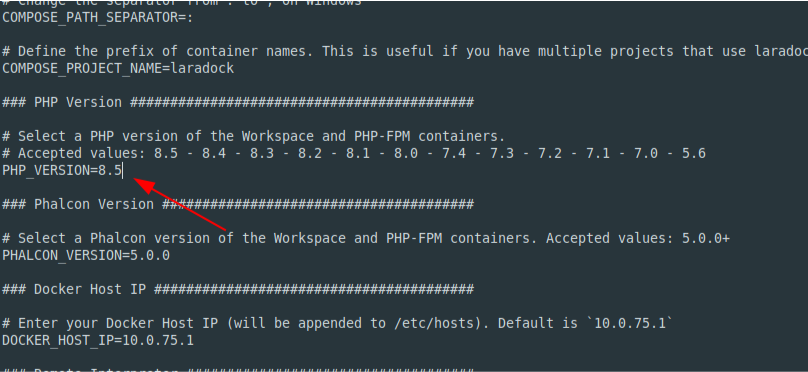Click the PHALCON_VERSION=5.0.0 line

pyautogui.click(x=86, y=256)
